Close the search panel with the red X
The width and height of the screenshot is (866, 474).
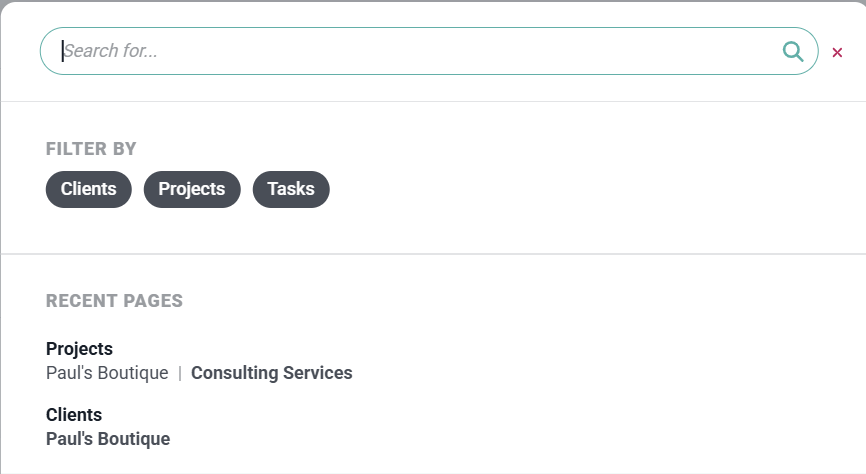coord(837,52)
